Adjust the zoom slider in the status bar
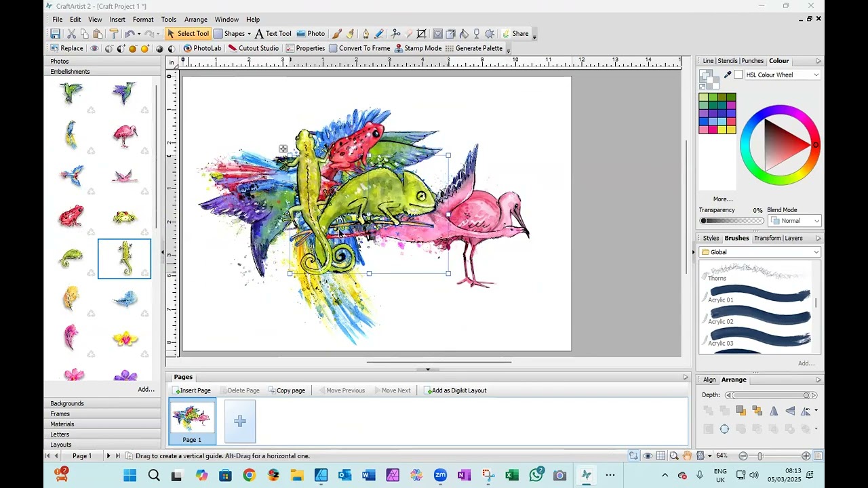The width and height of the screenshot is (868, 488). click(x=774, y=456)
